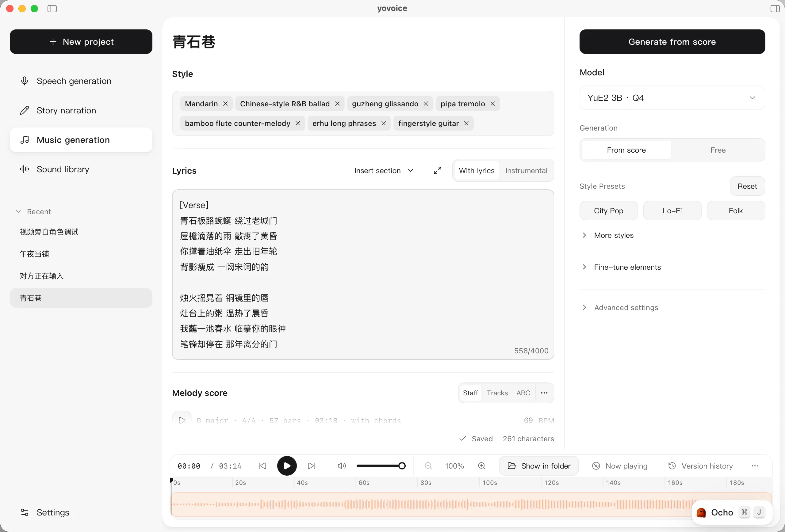The image size is (785, 532).
Task: Apply the Folk style preset
Action: (x=735, y=211)
